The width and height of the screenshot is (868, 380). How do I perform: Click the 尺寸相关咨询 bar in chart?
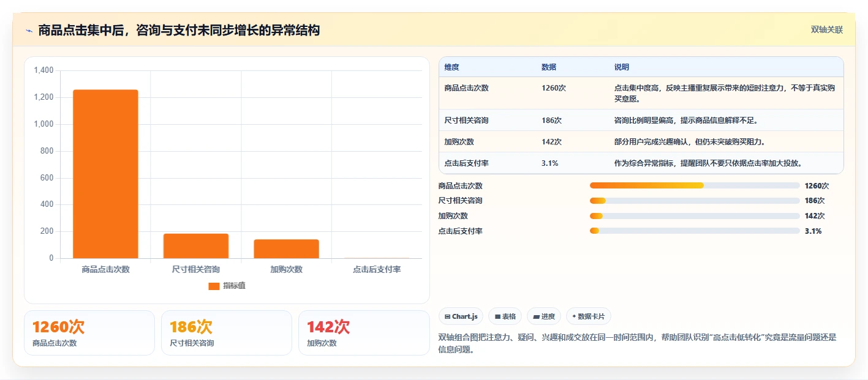click(196, 246)
